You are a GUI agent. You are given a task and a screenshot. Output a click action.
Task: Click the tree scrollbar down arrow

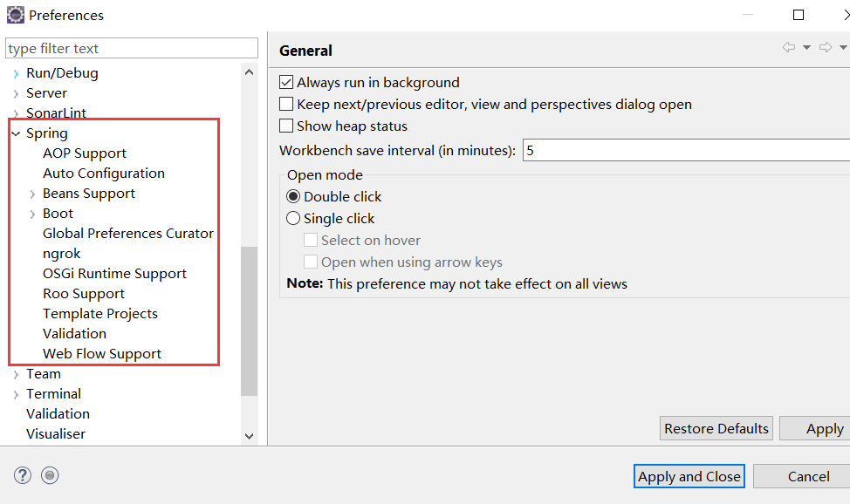249,436
